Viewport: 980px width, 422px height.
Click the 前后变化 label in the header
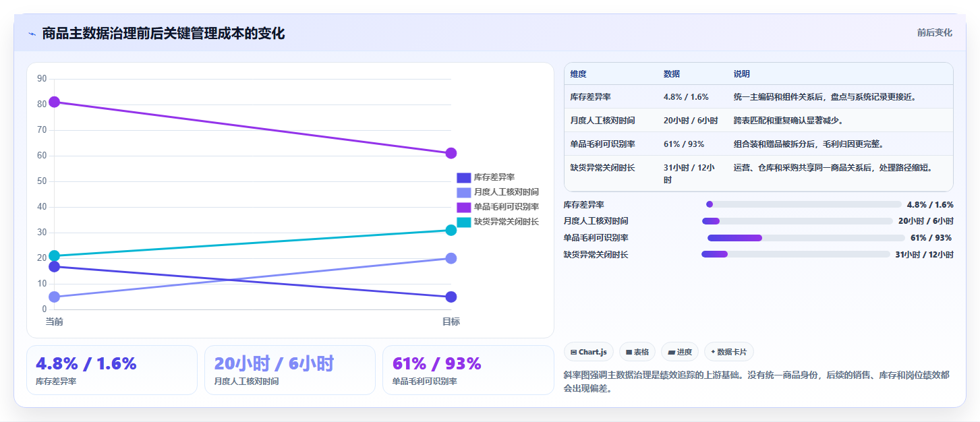click(x=934, y=32)
